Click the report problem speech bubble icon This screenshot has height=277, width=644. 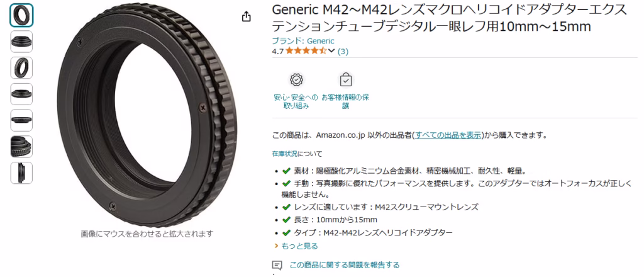[277, 265]
